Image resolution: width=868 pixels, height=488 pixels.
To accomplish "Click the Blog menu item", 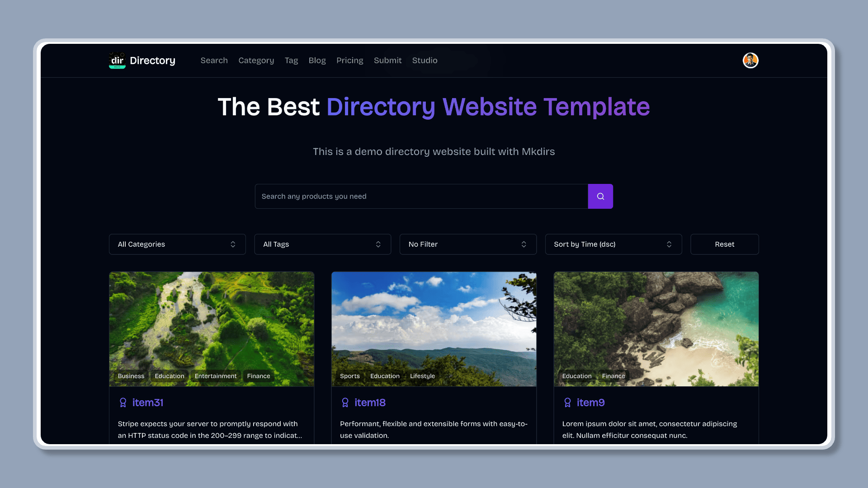I will pos(316,60).
